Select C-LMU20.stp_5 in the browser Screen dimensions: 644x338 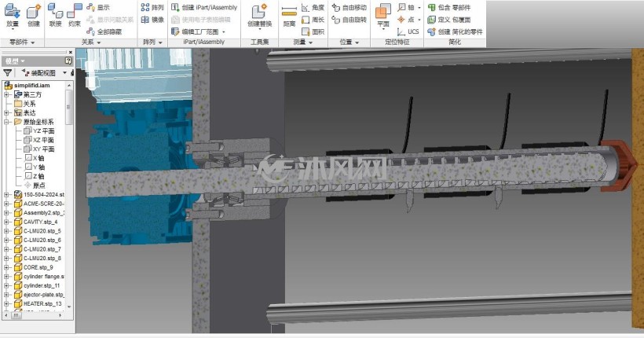(x=38, y=230)
